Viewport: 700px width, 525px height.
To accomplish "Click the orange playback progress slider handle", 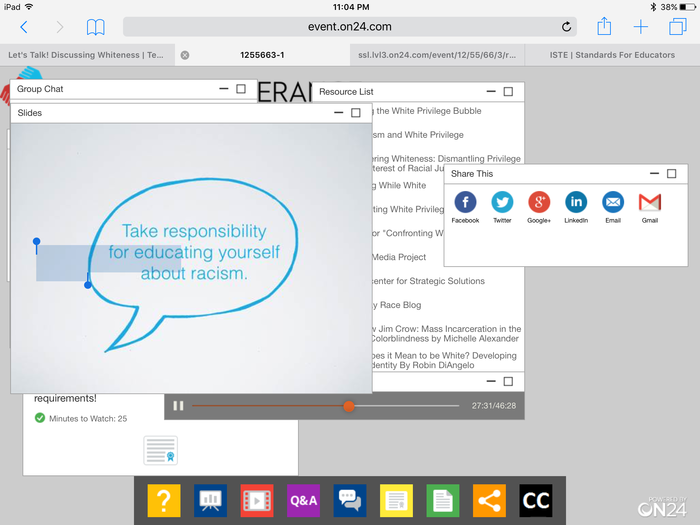I will tap(349, 406).
